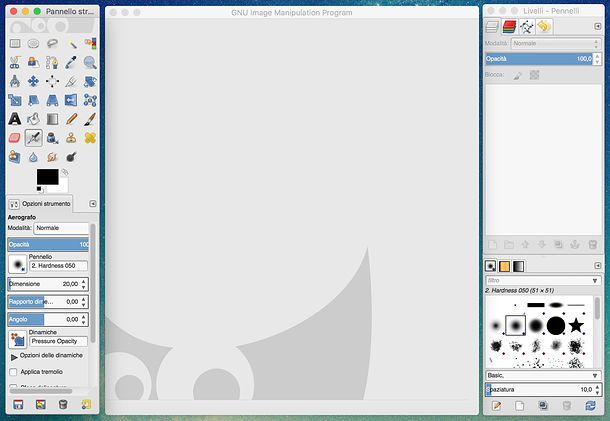Switch to the Channels tab
This screenshot has width=610, height=421.
point(509,26)
